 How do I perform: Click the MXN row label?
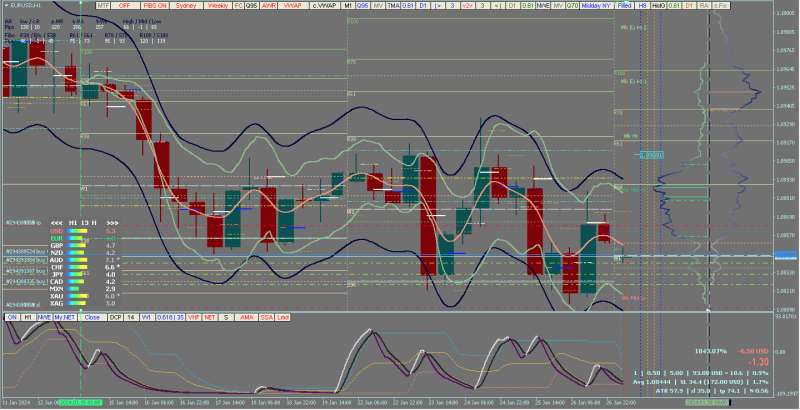click(57, 289)
